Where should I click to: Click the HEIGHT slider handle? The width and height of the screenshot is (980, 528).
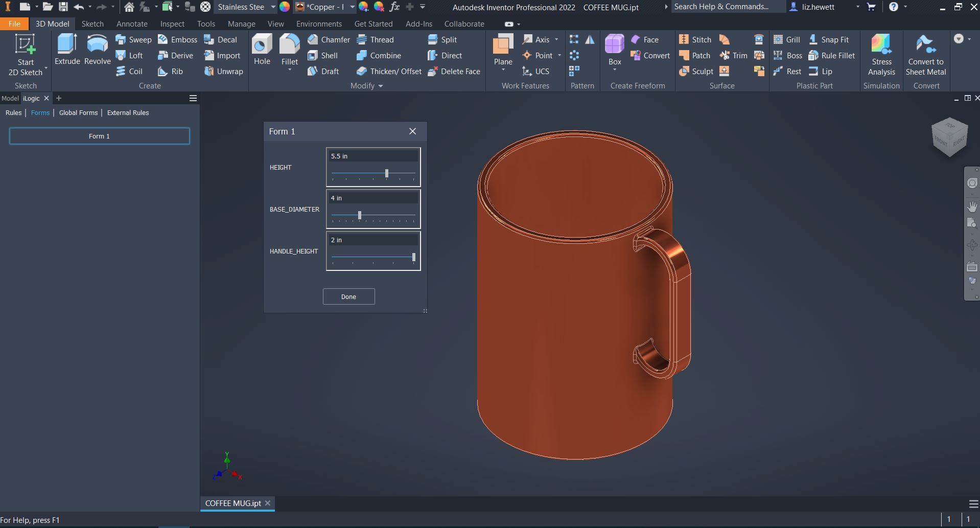pos(387,174)
